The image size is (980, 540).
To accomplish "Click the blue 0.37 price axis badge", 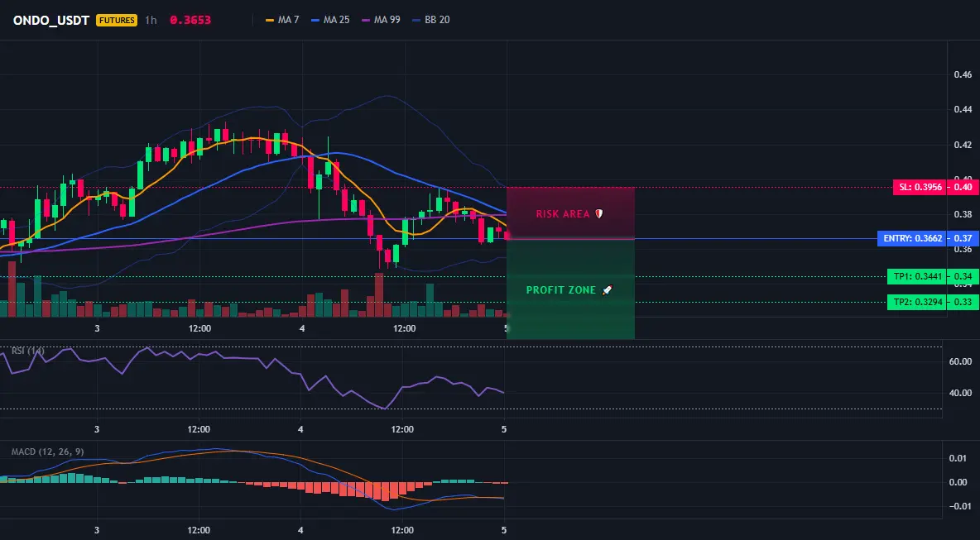I will coord(962,238).
